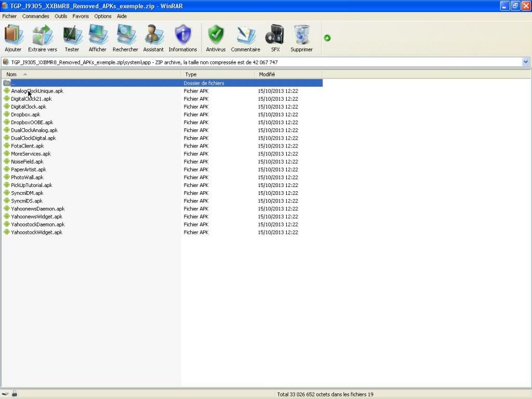532x399 pixels.
Task: Select the AnalogClockUnique.apk file icon
Action: coord(6,91)
